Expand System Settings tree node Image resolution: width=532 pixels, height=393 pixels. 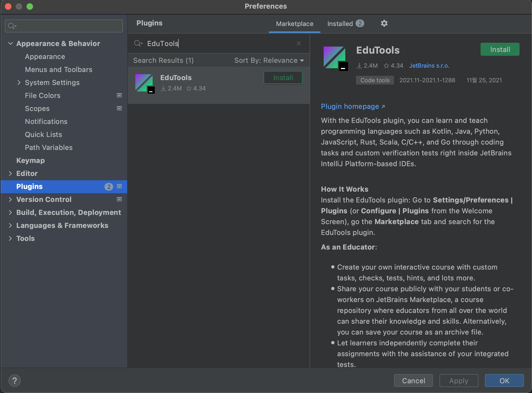pyautogui.click(x=19, y=83)
